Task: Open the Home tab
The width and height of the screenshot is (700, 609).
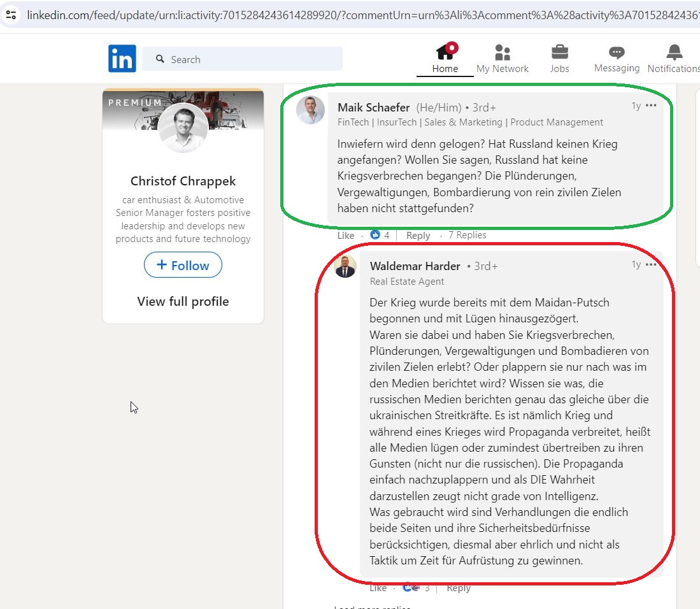Action: point(445,58)
